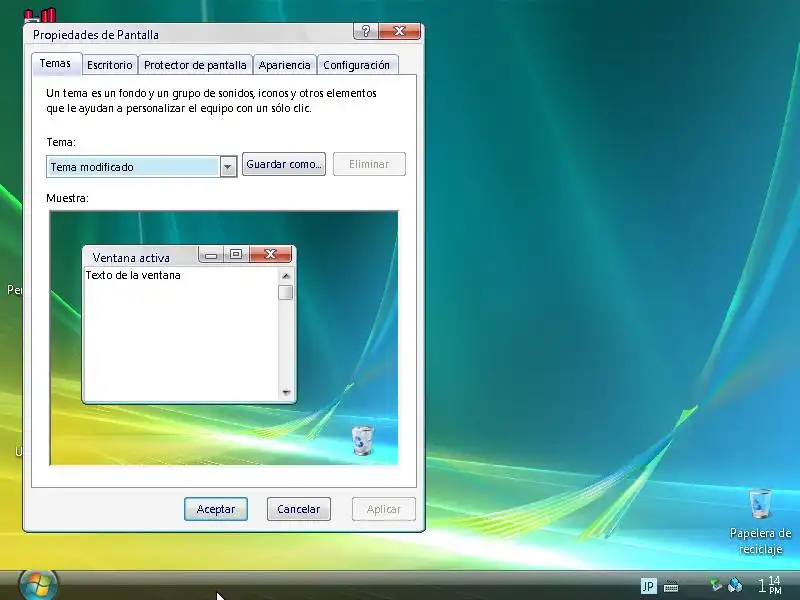This screenshot has height=600, width=800.
Task: Select the Tema modificado combo box field
Action: coord(141,167)
